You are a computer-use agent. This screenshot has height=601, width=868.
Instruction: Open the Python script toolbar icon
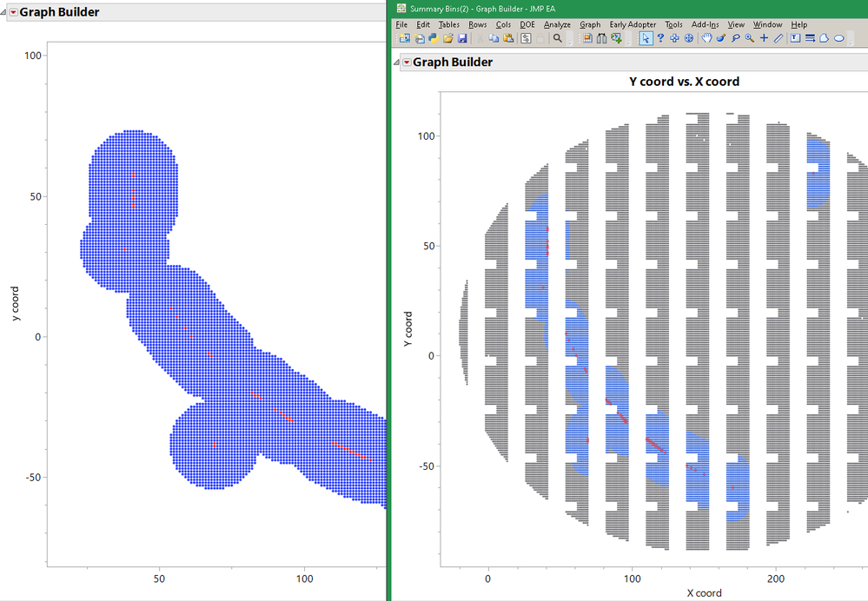tap(434, 38)
